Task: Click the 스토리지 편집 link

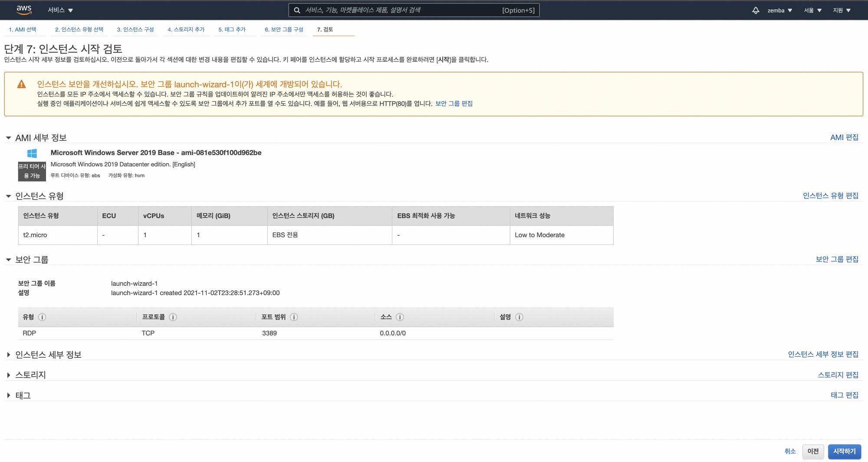Action: tap(838, 374)
